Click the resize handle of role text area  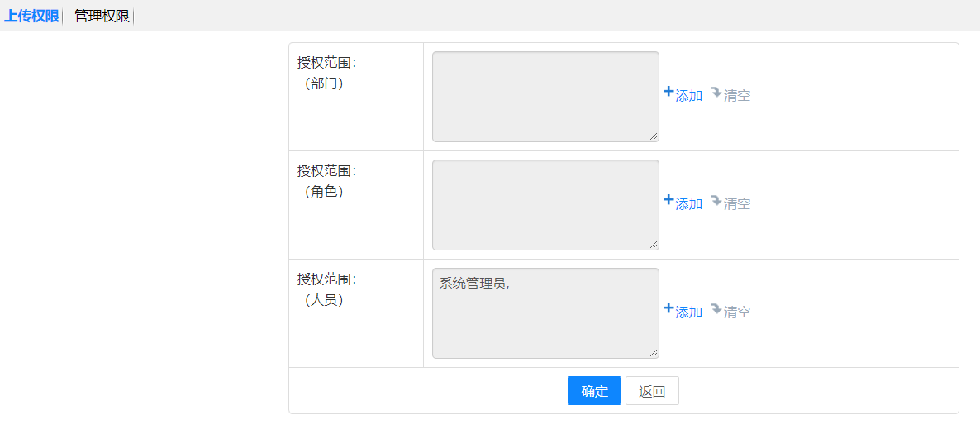click(654, 245)
